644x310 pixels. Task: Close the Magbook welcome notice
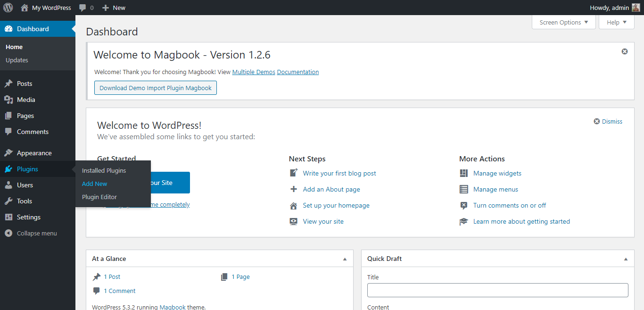(x=625, y=51)
